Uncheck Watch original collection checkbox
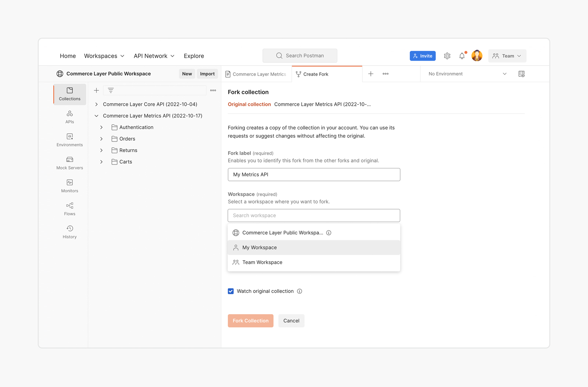Screen dimensions: 588x387 click(231, 291)
